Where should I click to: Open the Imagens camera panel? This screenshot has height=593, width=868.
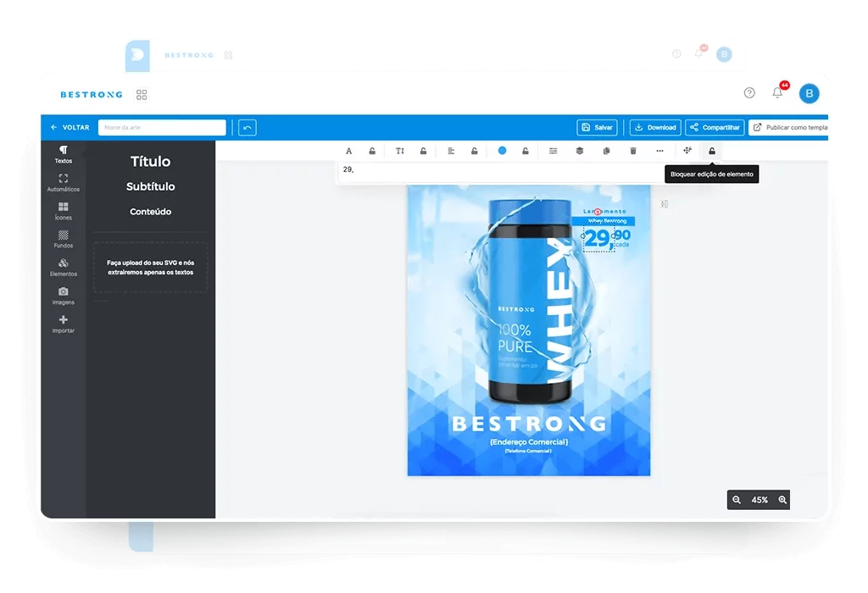(63, 296)
